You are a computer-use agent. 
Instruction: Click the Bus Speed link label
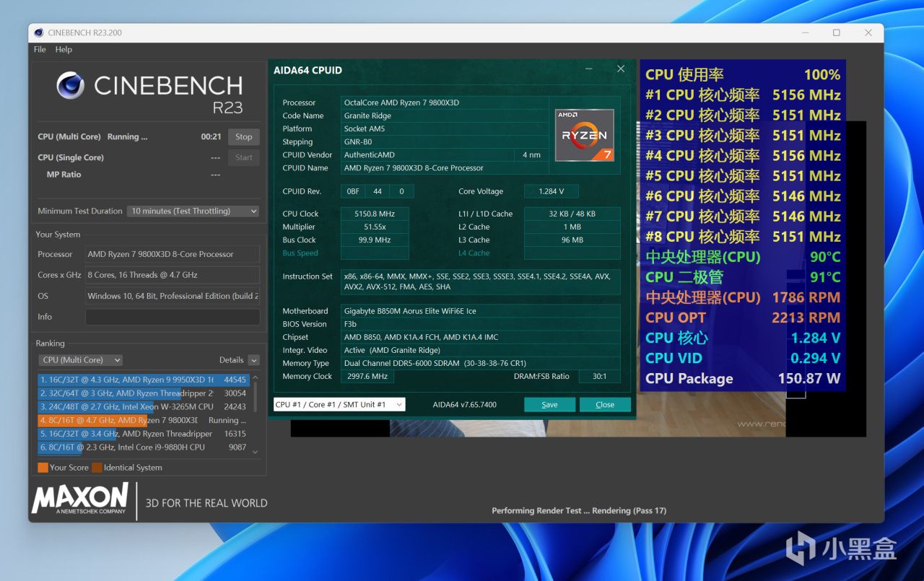(300, 253)
